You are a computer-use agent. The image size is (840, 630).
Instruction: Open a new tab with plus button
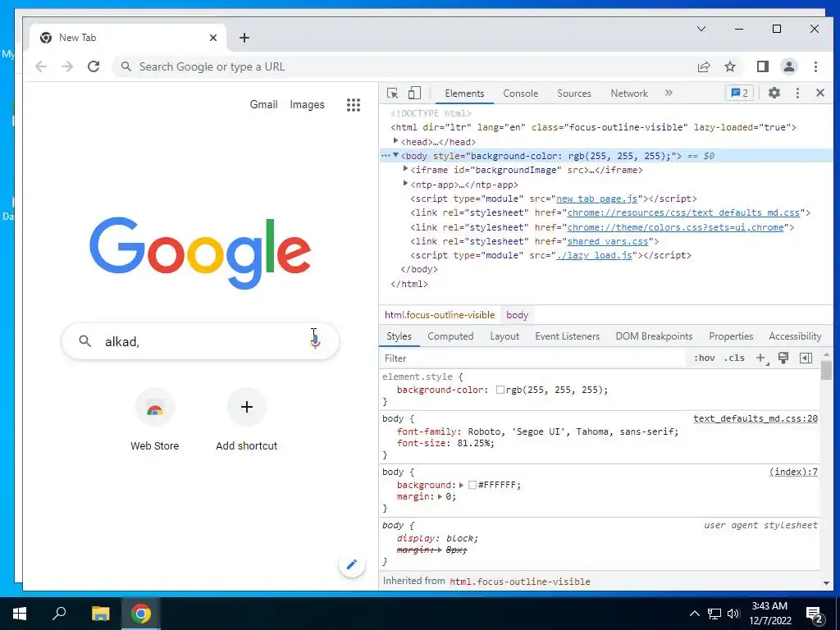pos(244,38)
